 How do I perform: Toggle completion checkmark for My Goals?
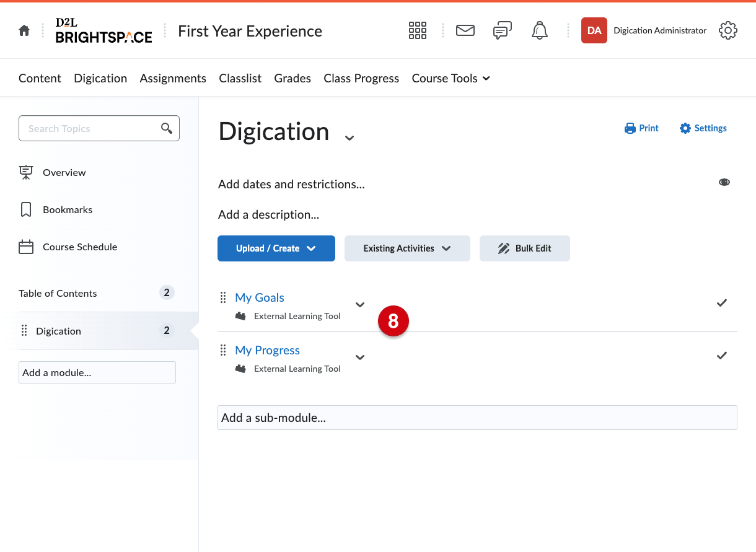(x=722, y=302)
